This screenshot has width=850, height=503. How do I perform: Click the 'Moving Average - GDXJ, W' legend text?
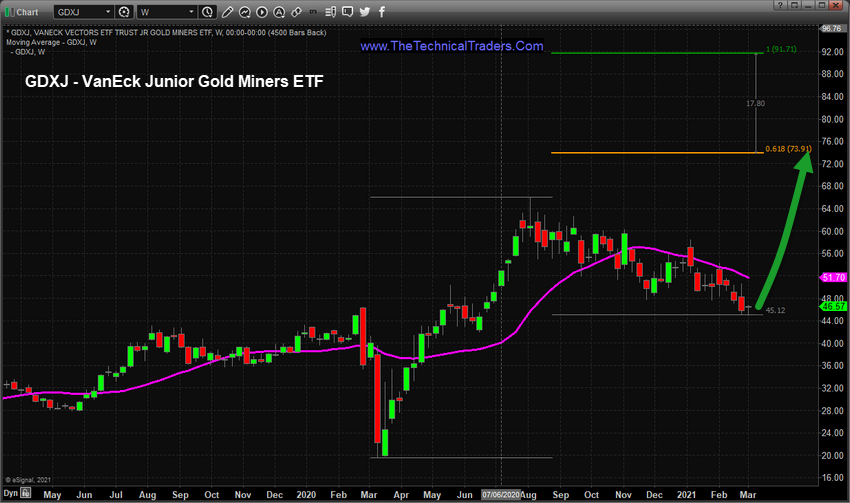click(51, 42)
